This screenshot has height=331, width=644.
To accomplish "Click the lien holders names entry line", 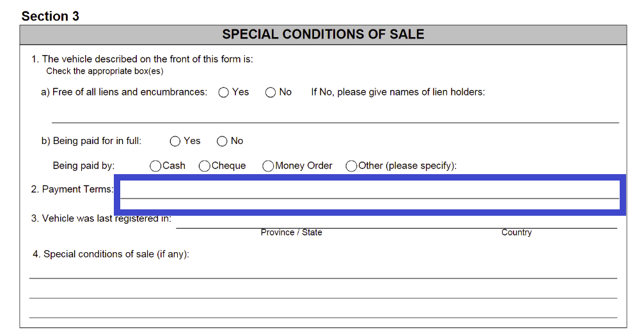I will [334, 115].
